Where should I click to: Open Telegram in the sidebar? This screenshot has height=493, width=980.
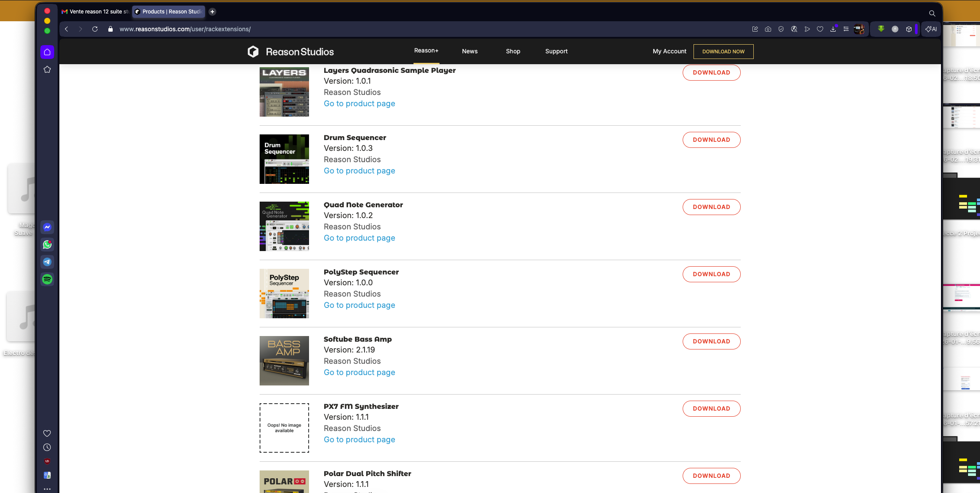point(47,262)
